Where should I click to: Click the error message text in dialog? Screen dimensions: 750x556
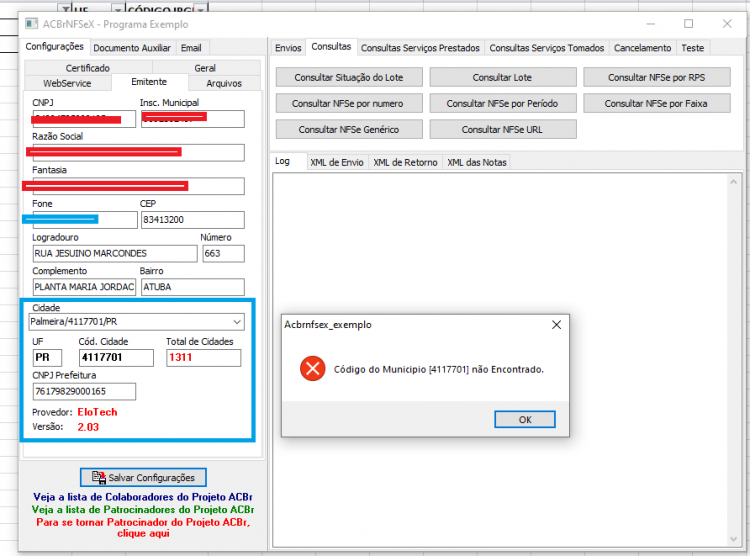[x=439, y=369]
